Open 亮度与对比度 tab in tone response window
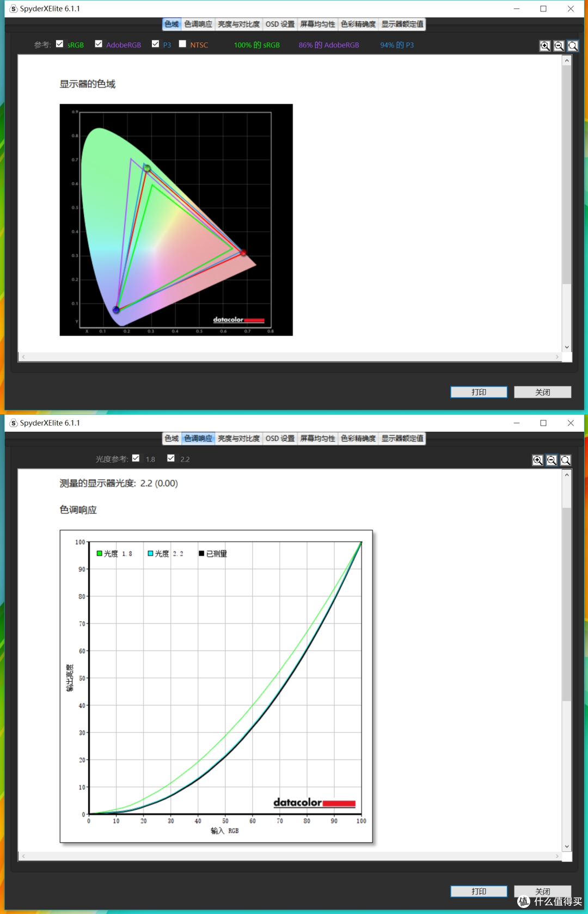 click(238, 439)
